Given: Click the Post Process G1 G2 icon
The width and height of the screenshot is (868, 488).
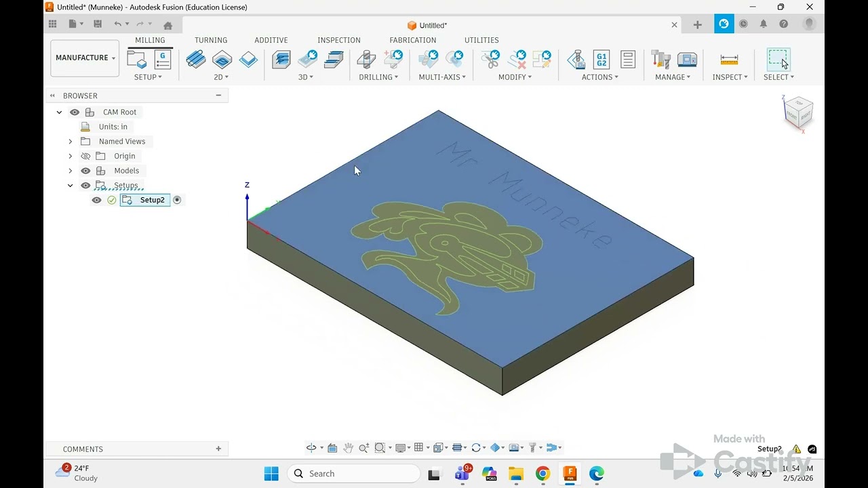Looking at the screenshot, I should pos(601,60).
